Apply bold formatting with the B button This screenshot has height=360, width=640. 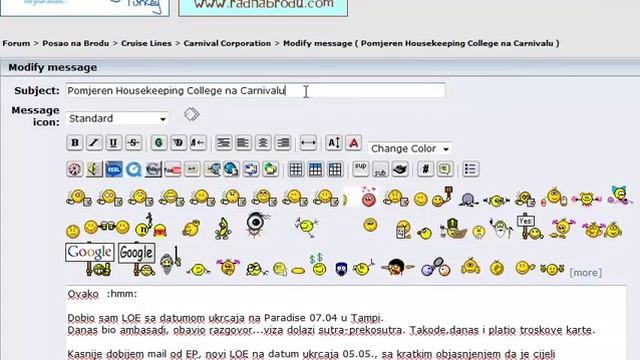tap(75, 143)
